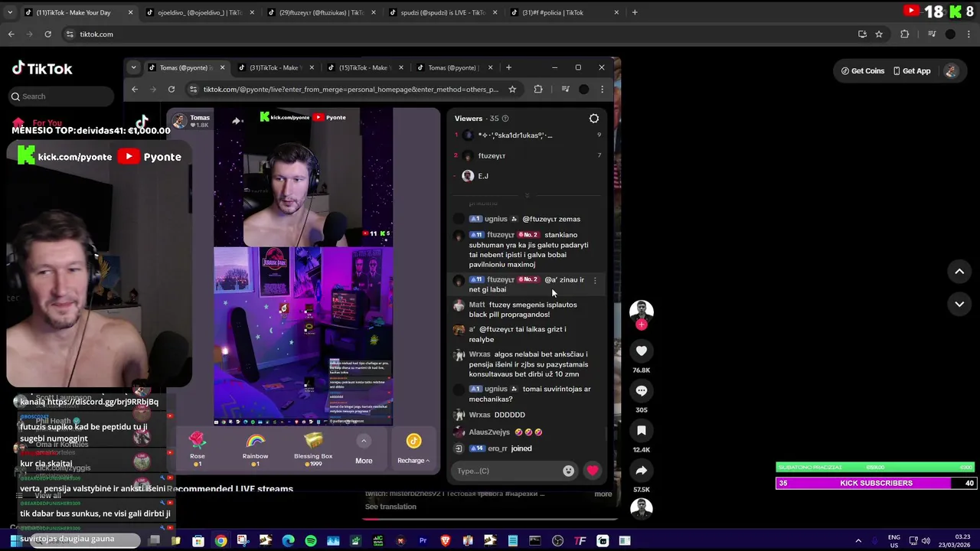Reload the inner Tomas live page
Image resolution: width=980 pixels, height=551 pixels.
pyautogui.click(x=171, y=90)
